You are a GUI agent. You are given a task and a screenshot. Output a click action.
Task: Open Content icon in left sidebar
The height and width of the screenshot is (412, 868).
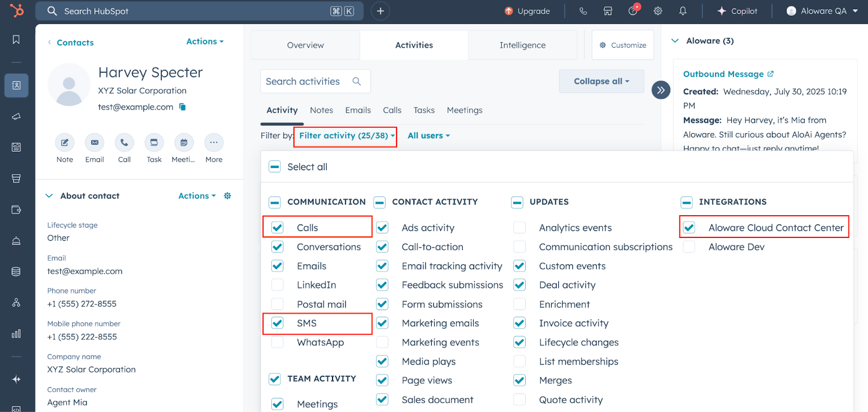16,147
